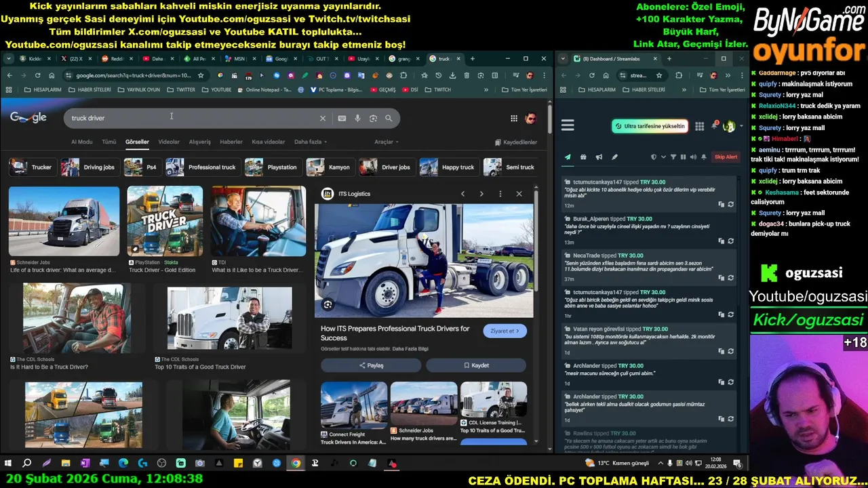868x488 pixels.
Task: Replay alert for tctumutcankaya147 12m tip
Action: [731, 204]
